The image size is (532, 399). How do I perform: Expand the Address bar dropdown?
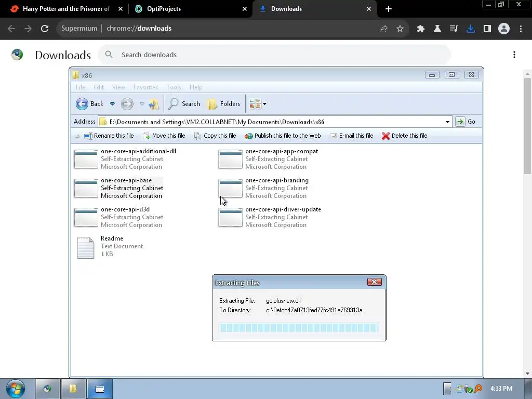(x=447, y=122)
